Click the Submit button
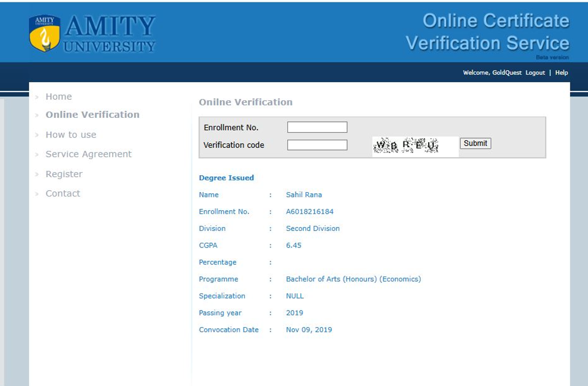The image size is (588, 386). (475, 143)
